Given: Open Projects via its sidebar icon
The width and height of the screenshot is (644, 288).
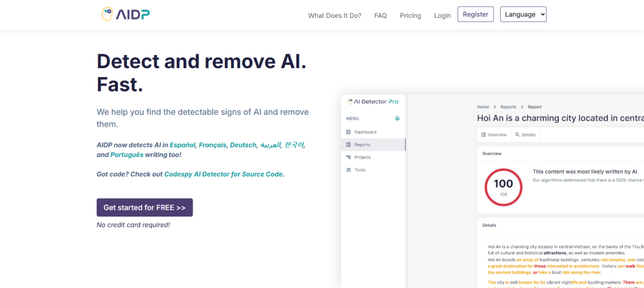Looking at the screenshot, I should pos(349,157).
